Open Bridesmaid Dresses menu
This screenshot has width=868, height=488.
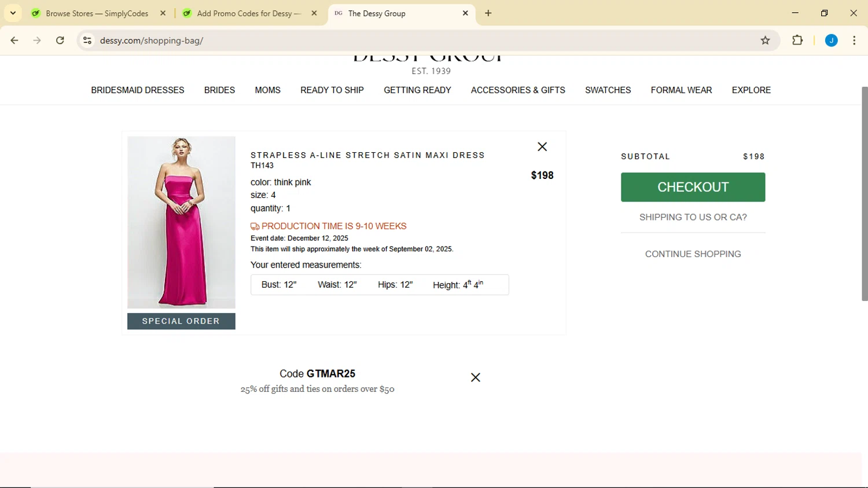[x=138, y=90]
